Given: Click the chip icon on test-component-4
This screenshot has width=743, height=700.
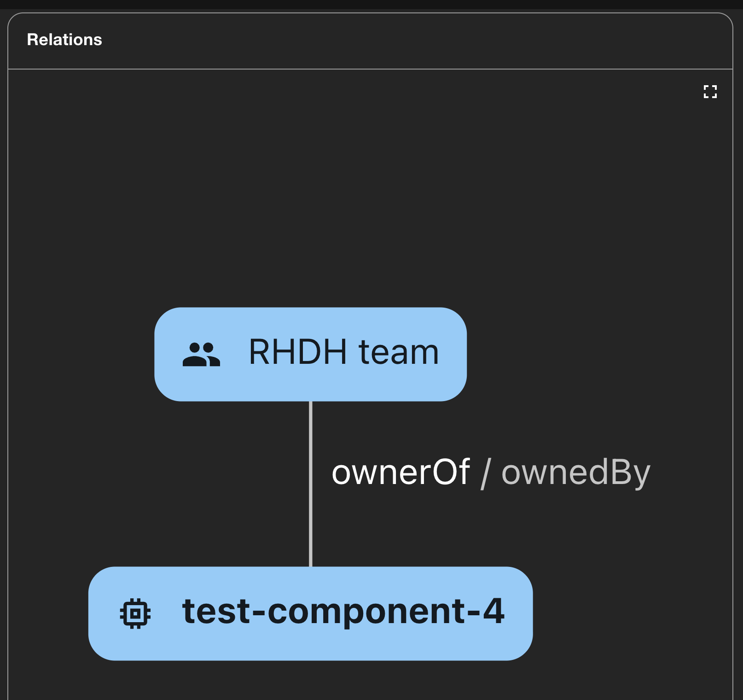Looking at the screenshot, I should 135,613.
